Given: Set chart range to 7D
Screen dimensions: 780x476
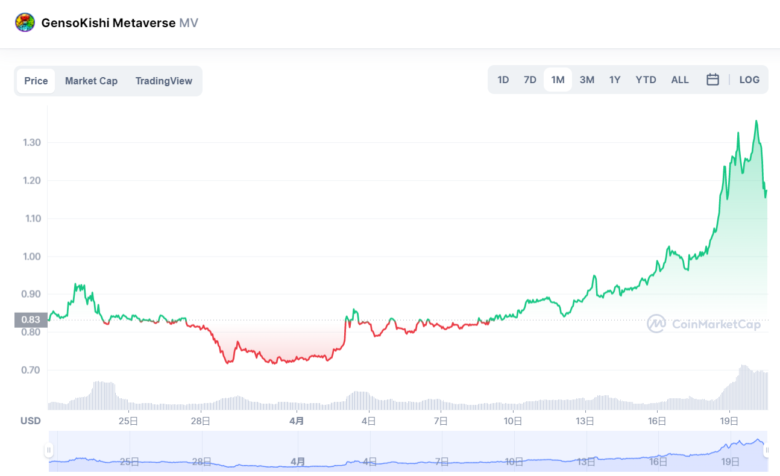Looking at the screenshot, I should 530,80.
